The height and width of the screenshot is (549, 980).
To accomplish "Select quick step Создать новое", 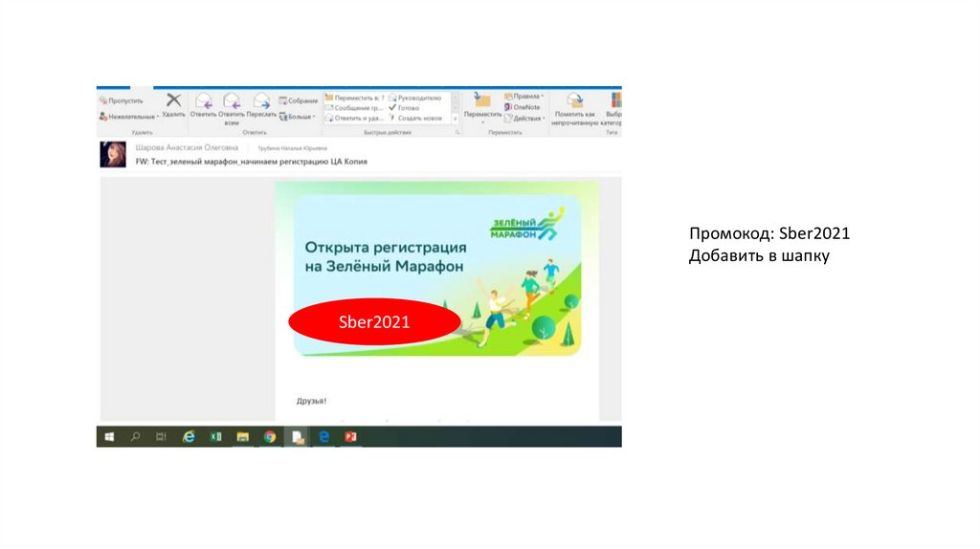I will (x=415, y=118).
